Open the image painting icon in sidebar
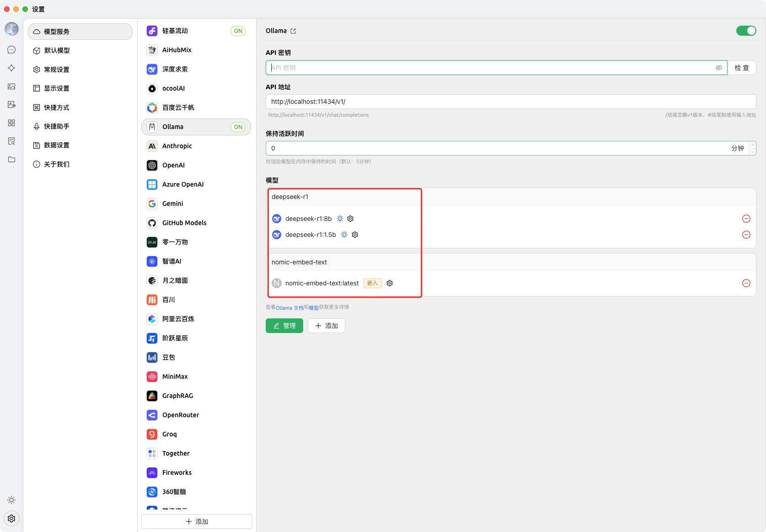Image resolution: width=766 pixels, height=532 pixels. tap(11, 86)
